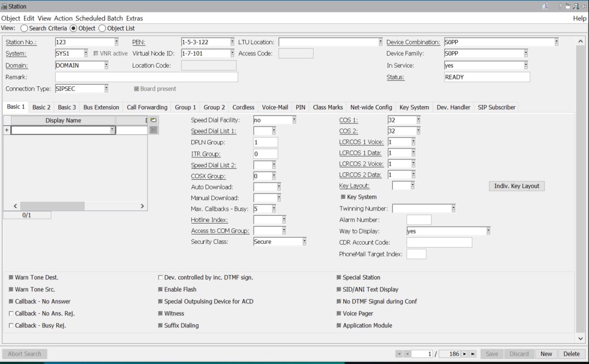Click the Delete button
Screen dimensions: 589x364
point(572,354)
